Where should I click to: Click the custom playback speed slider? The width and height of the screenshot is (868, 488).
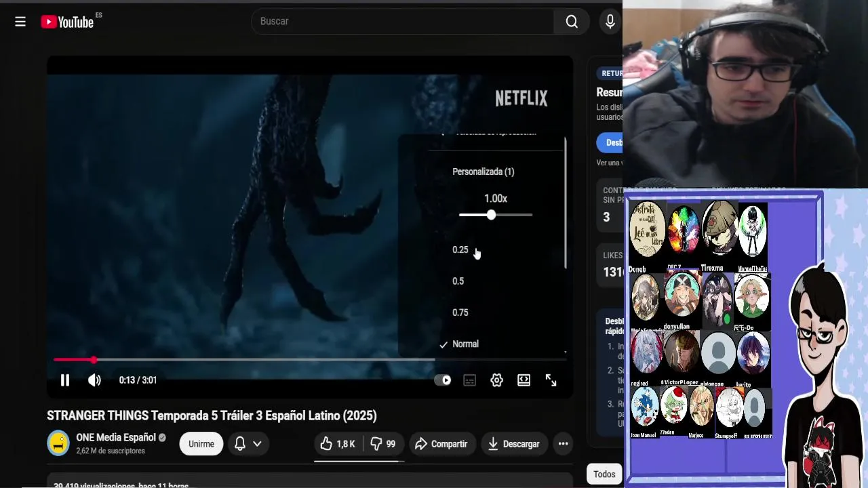click(495, 215)
